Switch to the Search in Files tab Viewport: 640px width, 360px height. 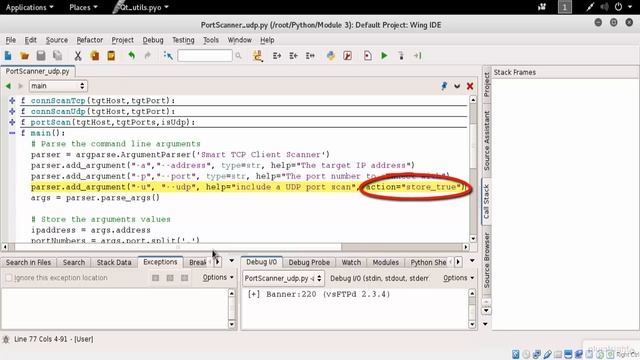click(x=29, y=262)
